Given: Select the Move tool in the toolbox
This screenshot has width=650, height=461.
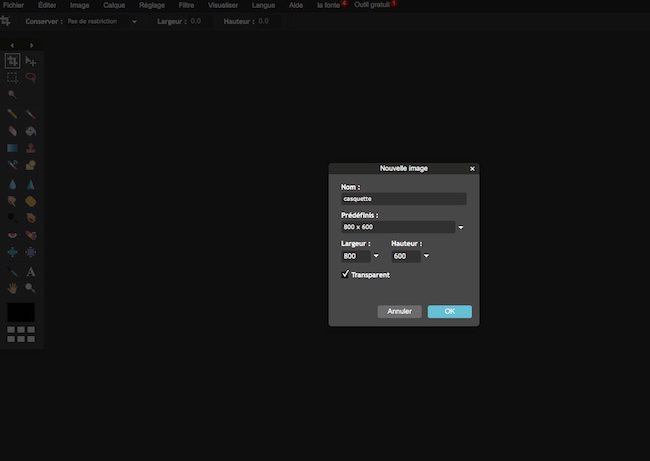Looking at the screenshot, I should (31, 61).
